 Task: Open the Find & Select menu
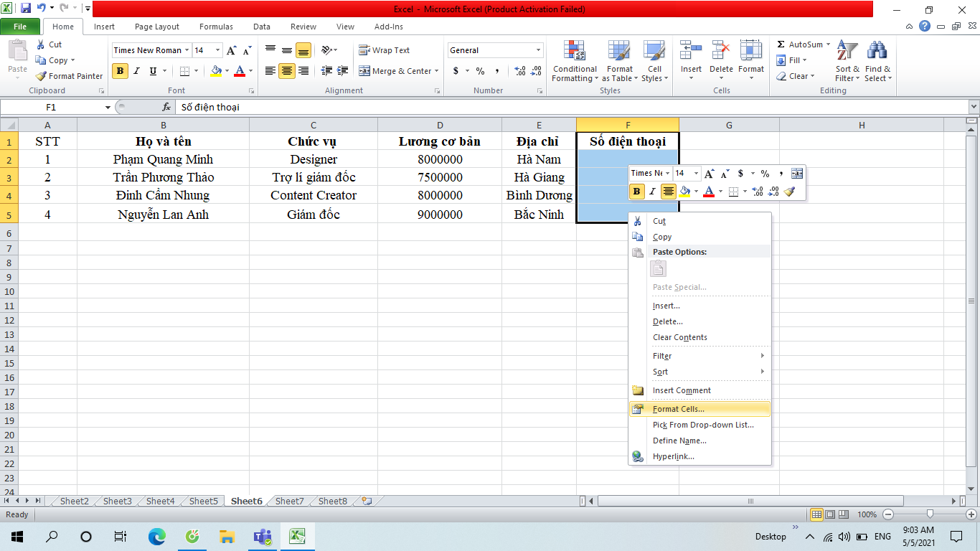pos(877,62)
